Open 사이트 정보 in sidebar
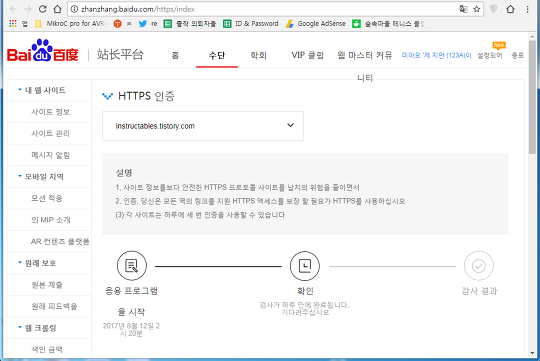Image resolution: width=540 pixels, height=361 pixels. (50, 112)
